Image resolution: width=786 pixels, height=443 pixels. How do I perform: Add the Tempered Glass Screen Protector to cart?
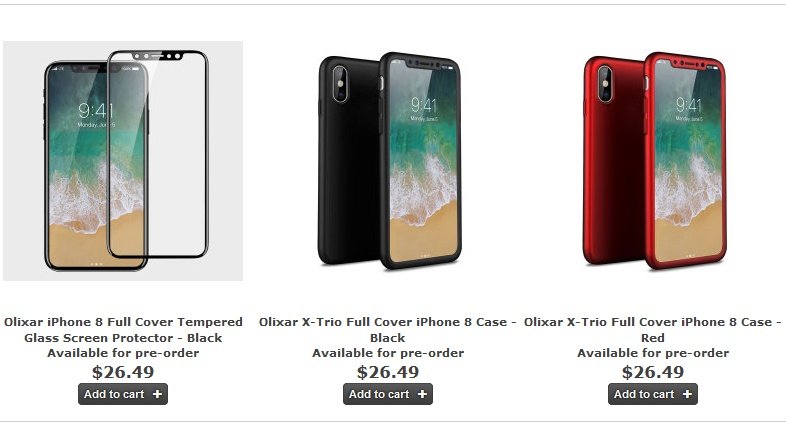[x=123, y=394]
